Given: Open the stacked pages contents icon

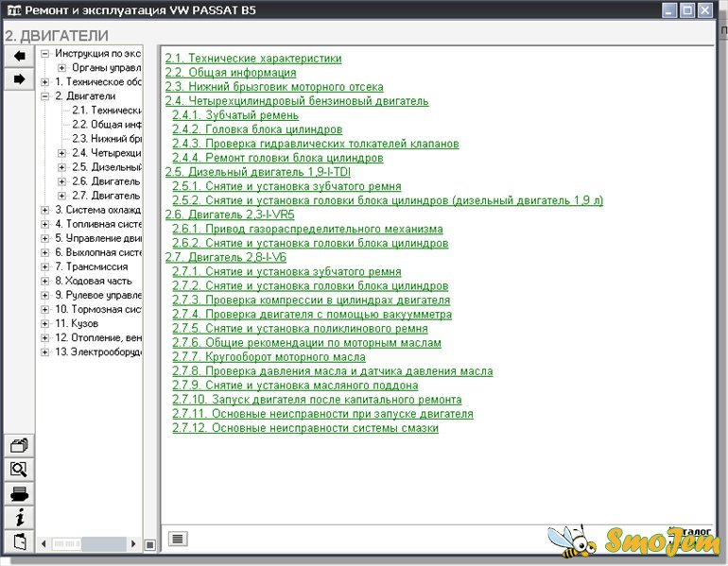Looking at the screenshot, I should pyautogui.click(x=19, y=445).
